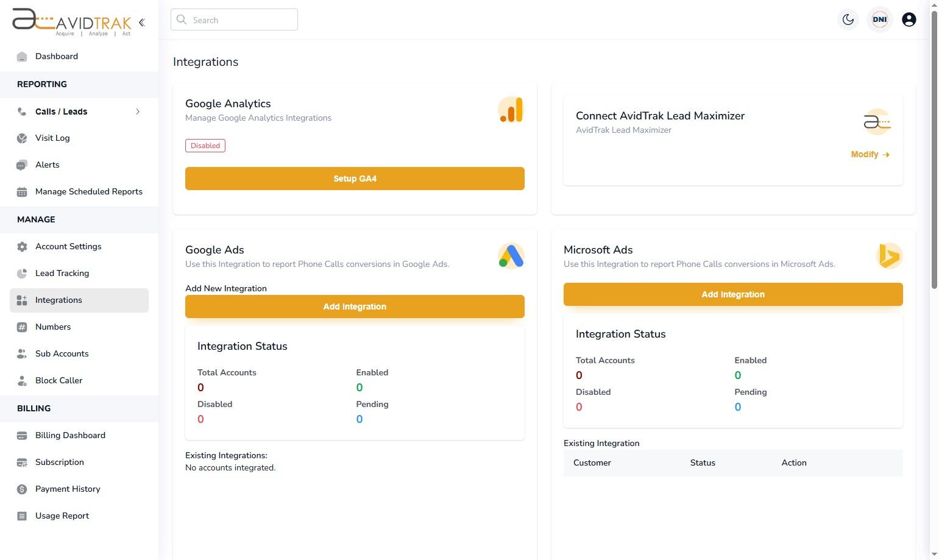The height and width of the screenshot is (560, 939).
Task: Click the Status column header
Action: pyautogui.click(x=703, y=463)
